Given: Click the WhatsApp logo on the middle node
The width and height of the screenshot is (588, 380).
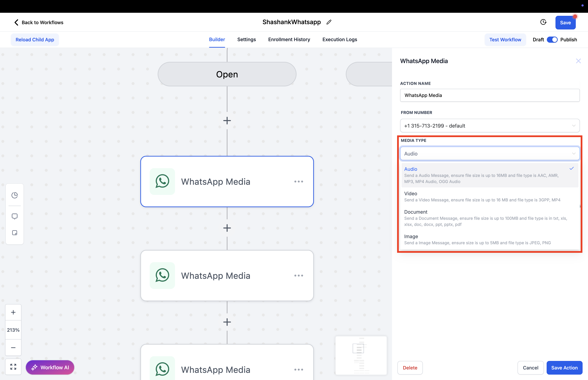Looking at the screenshot, I should pyautogui.click(x=162, y=275).
